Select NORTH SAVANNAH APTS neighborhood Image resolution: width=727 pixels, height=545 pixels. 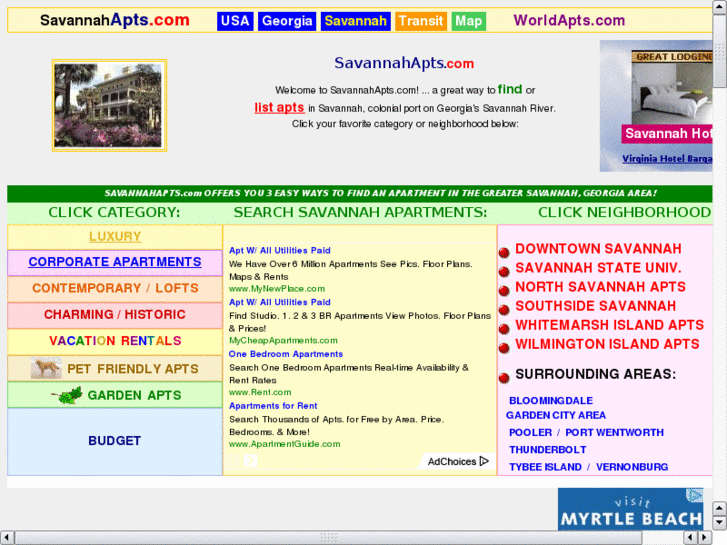point(600,287)
